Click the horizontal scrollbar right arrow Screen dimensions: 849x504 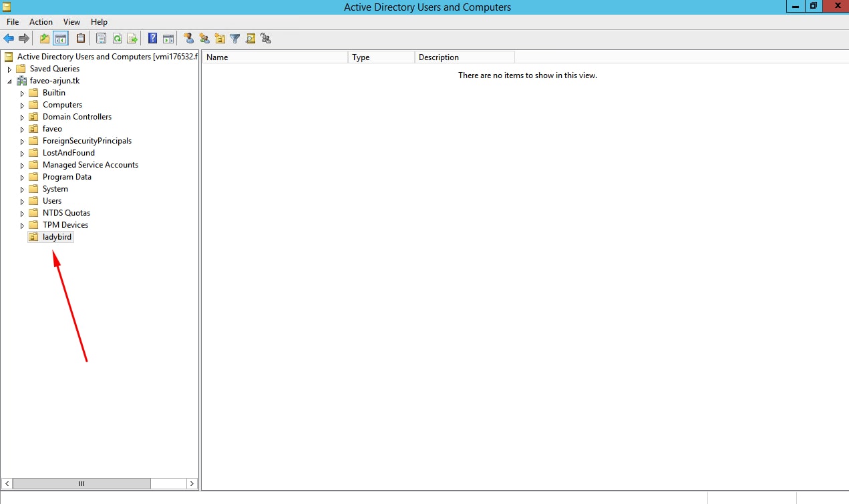(192, 483)
